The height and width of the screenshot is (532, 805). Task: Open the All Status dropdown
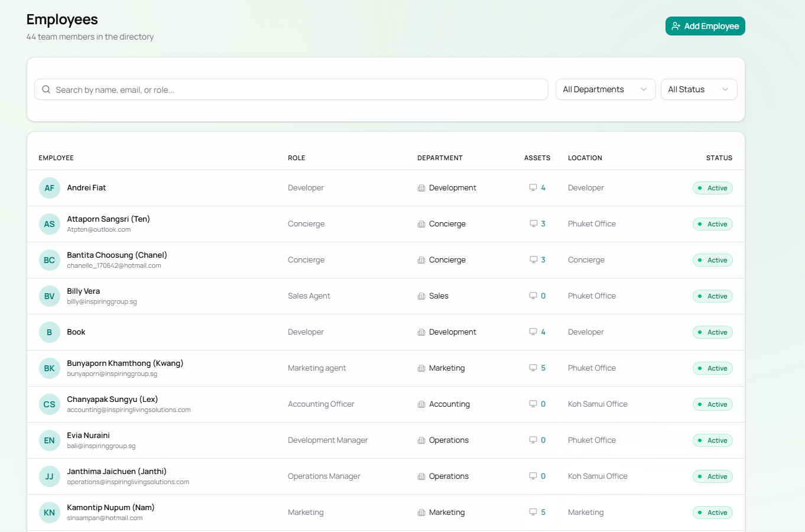click(x=699, y=89)
